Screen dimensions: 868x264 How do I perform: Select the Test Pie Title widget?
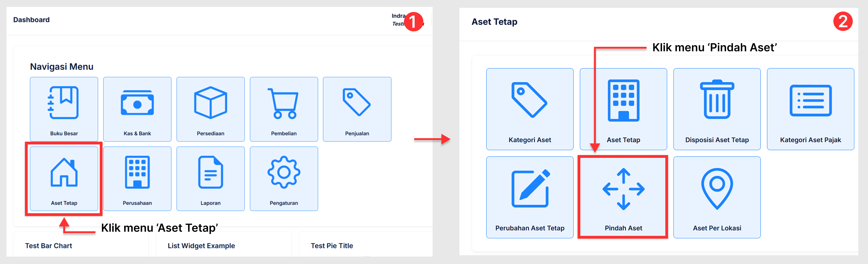coord(332,246)
